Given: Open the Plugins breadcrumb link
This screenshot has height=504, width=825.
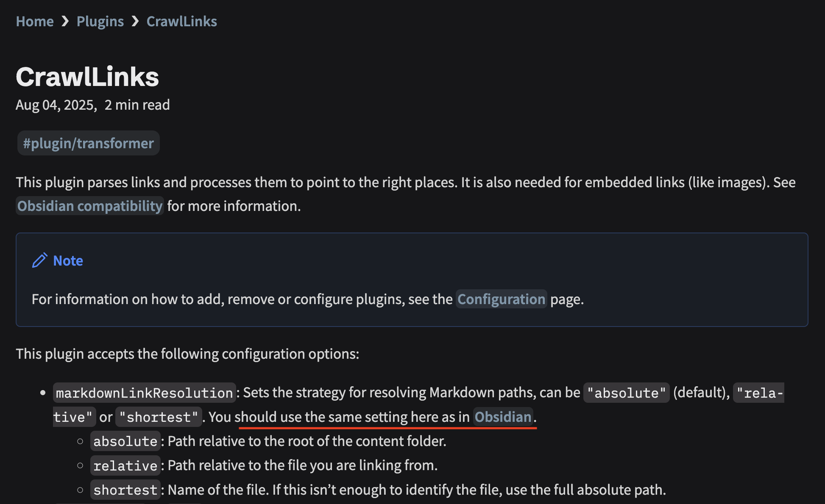Looking at the screenshot, I should (100, 21).
